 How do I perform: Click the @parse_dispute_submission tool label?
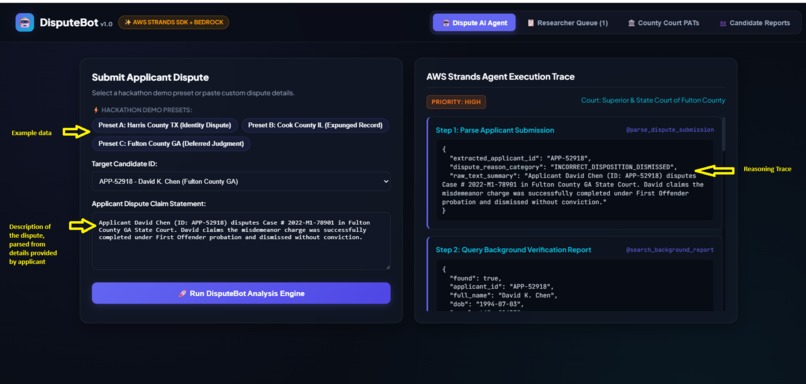pos(670,130)
